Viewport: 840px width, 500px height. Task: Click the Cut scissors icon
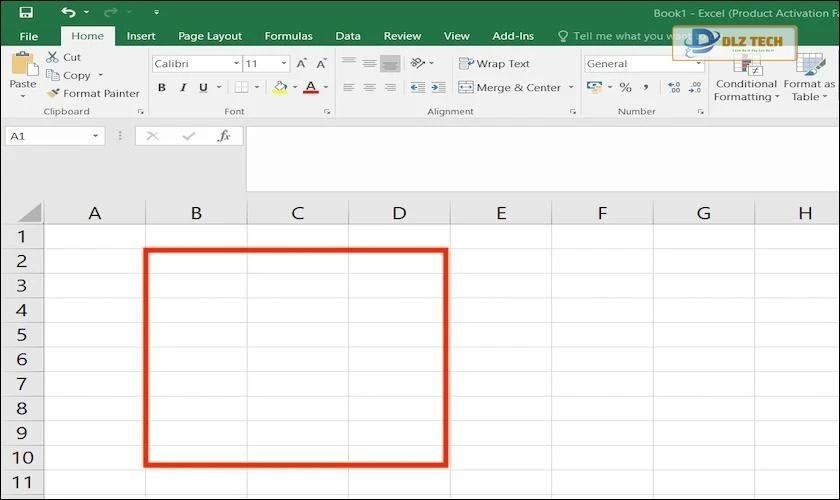54,57
